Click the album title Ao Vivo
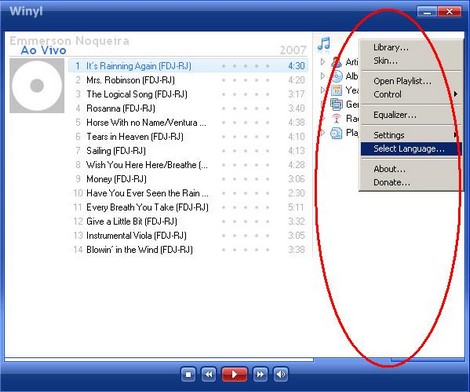The height and width of the screenshot is (392, 470). pyautogui.click(x=44, y=50)
